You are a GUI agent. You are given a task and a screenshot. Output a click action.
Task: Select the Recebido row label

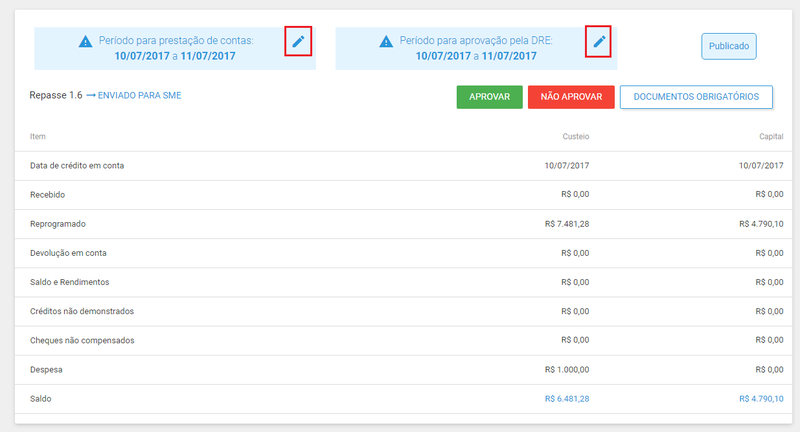47,195
